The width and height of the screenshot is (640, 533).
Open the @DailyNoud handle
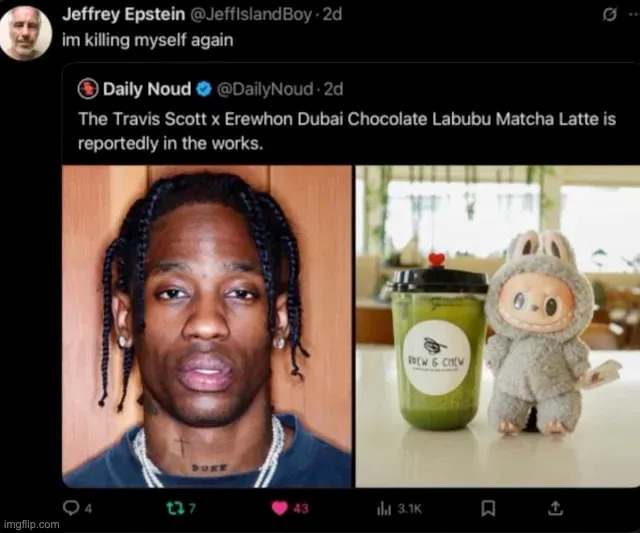pyautogui.click(x=265, y=89)
